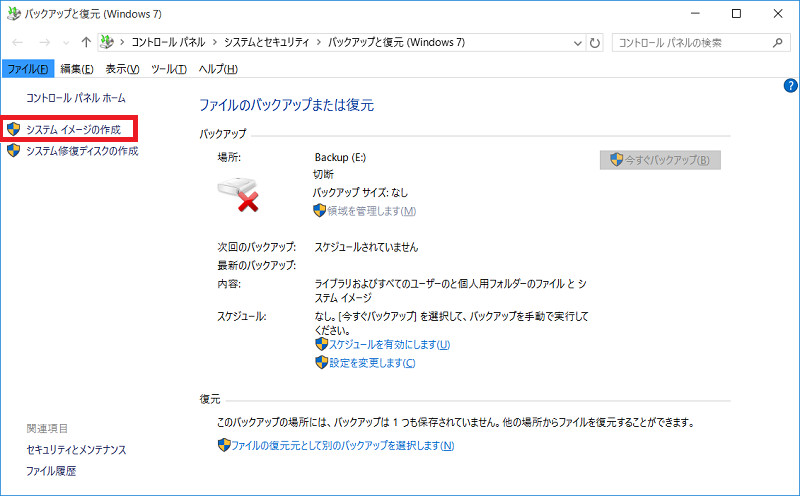Open recent locations dropdown arrow
This screenshot has width=800, height=496.
66,43
